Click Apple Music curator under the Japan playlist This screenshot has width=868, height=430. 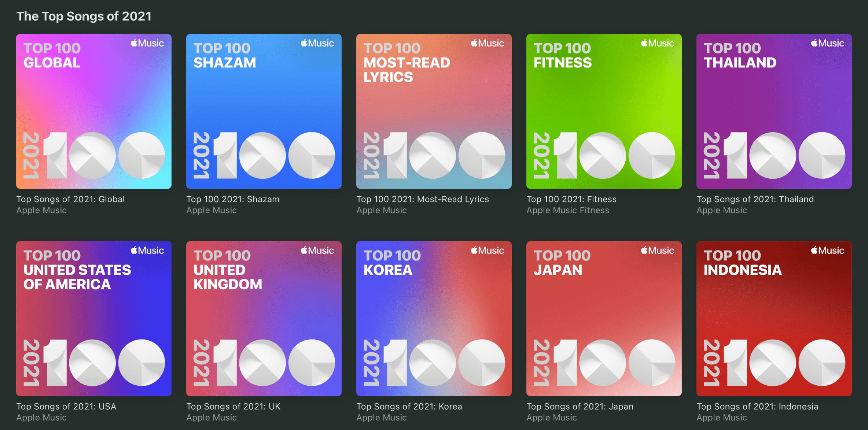(x=552, y=418)
